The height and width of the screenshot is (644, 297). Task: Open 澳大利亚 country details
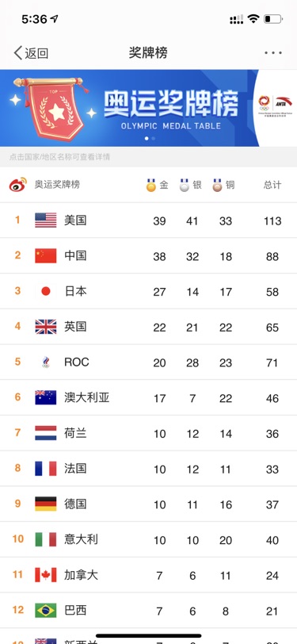click(87, 397)
